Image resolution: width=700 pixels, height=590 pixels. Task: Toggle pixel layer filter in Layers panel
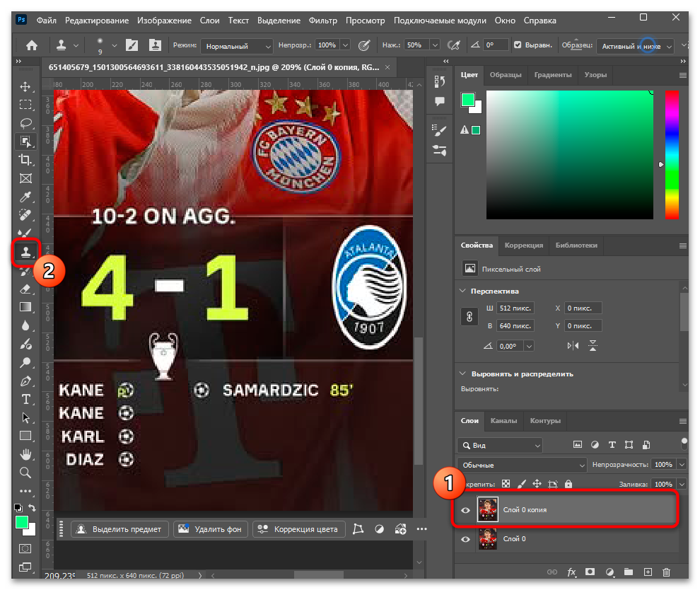pyautogui.click(x=578, y=445)
